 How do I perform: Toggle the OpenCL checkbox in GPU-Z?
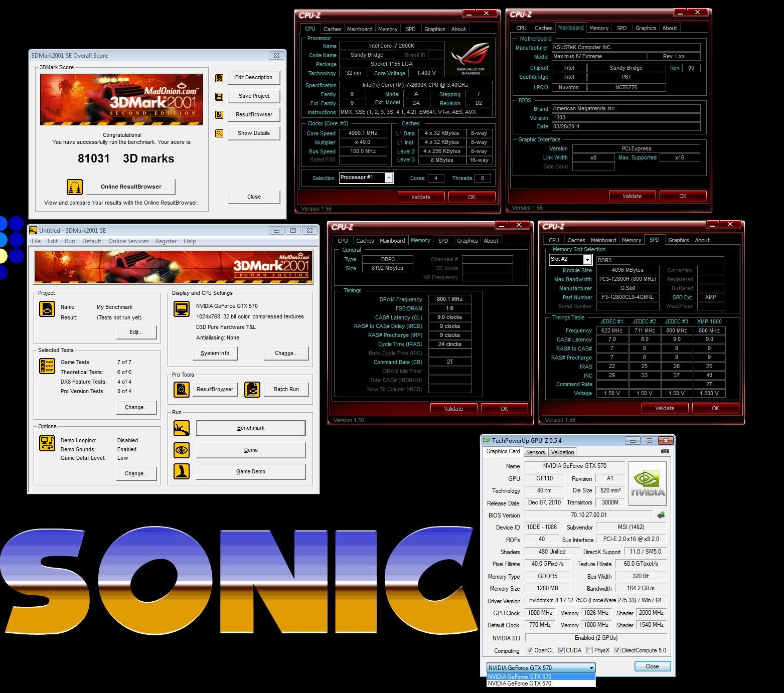coord(530,650)
